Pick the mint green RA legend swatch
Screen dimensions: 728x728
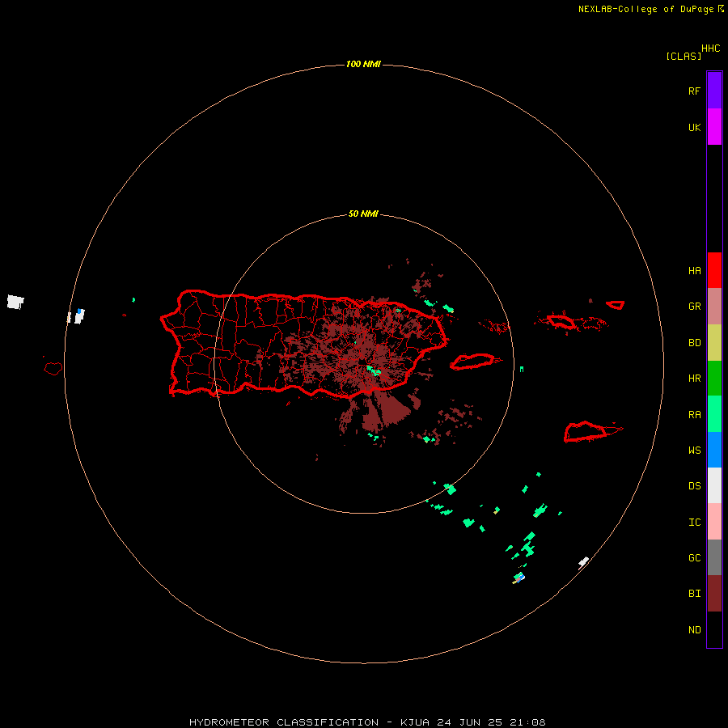tap(714, 414)
